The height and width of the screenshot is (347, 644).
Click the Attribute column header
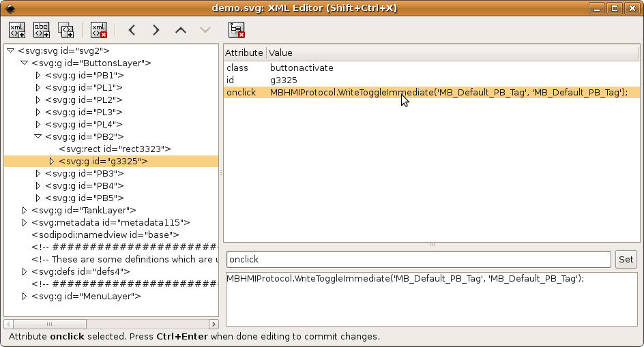click(245, 52)
